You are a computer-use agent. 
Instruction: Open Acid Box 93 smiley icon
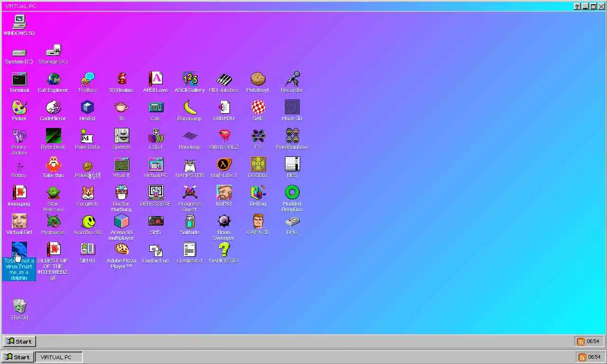click(87, 221)
